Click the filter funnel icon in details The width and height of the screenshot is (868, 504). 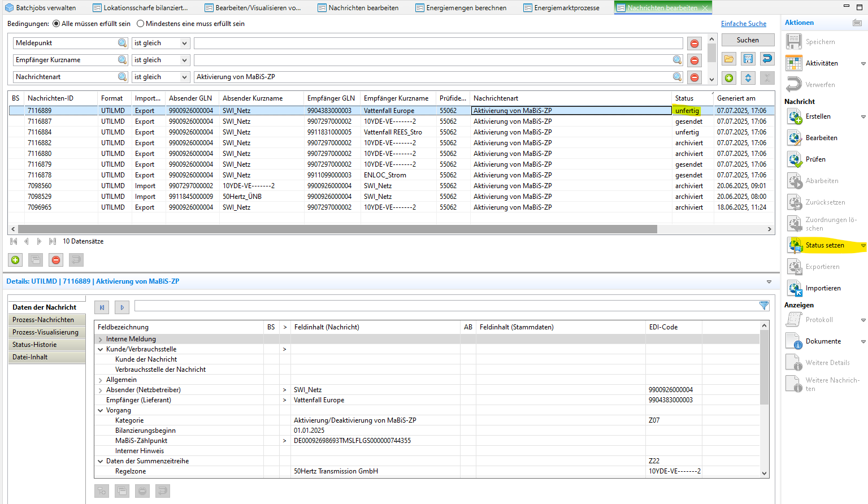point(764,306)
